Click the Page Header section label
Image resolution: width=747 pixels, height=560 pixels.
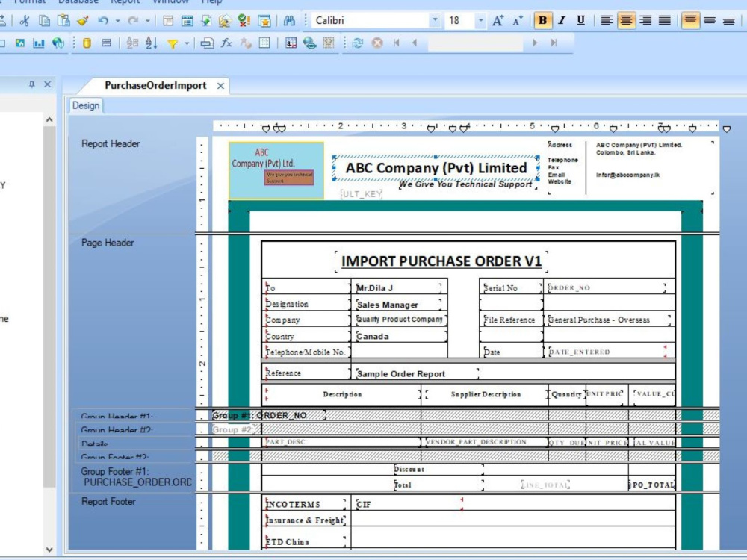(108, 243)
